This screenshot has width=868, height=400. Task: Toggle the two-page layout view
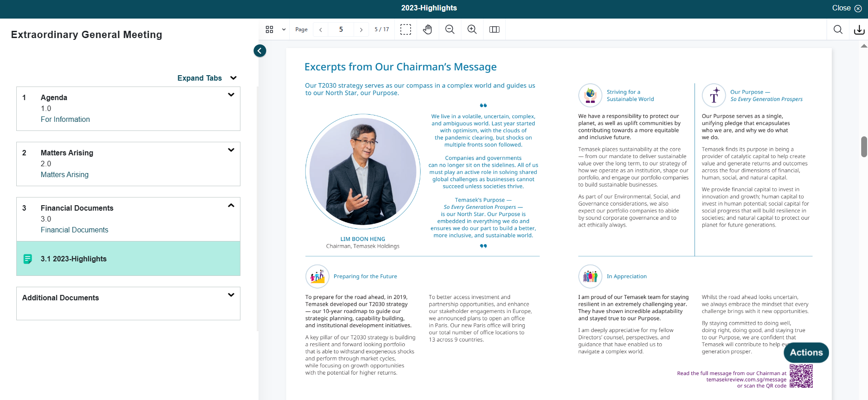tap(494, 29)
